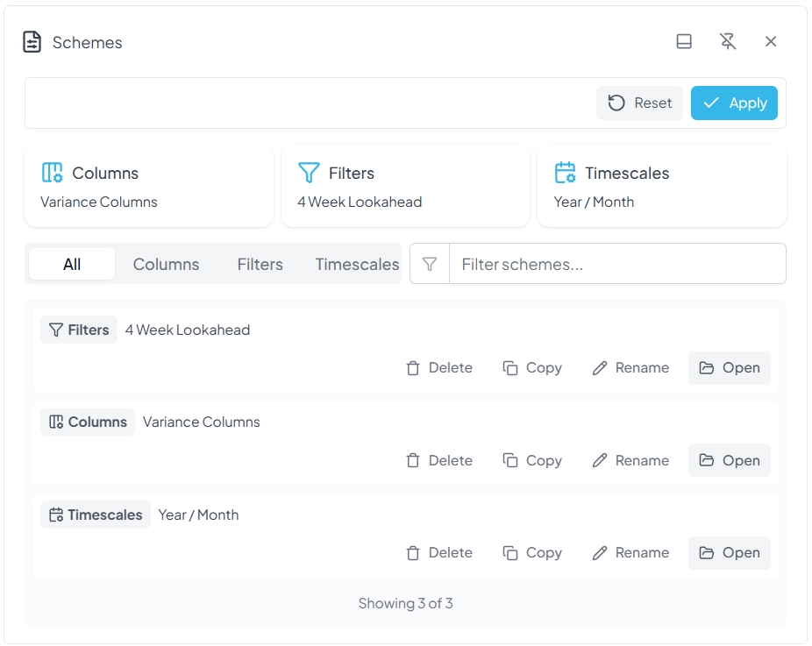This screenshot has height=646, width=812.
Task: Switch to the Columns tab
Action: pyautogui.click(x=167, y=264)
